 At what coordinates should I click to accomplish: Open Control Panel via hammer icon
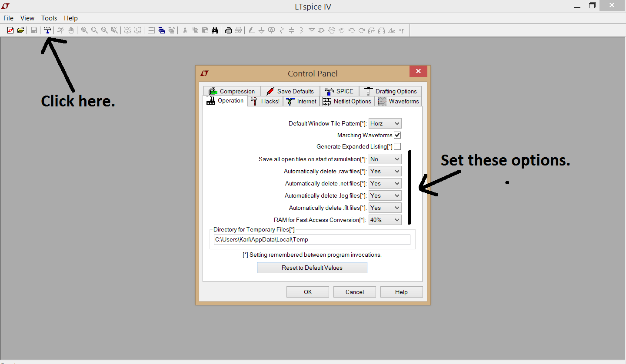coord(47,30)
